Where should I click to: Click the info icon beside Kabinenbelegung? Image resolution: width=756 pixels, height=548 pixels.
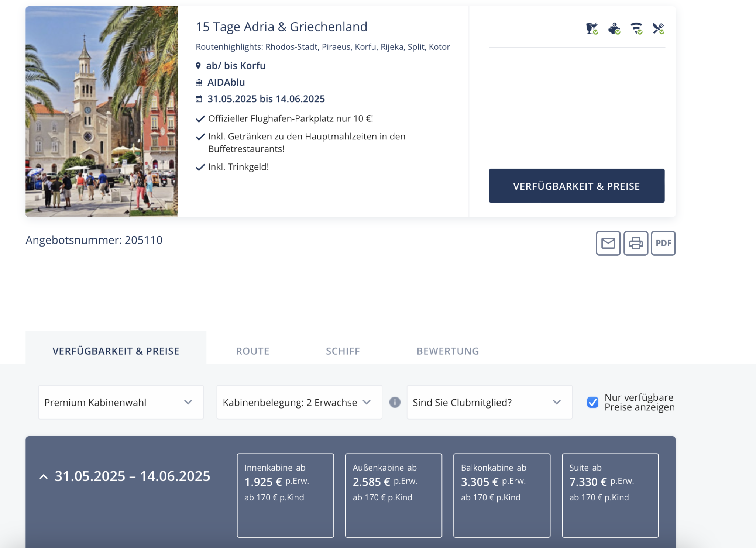[395, 402]
